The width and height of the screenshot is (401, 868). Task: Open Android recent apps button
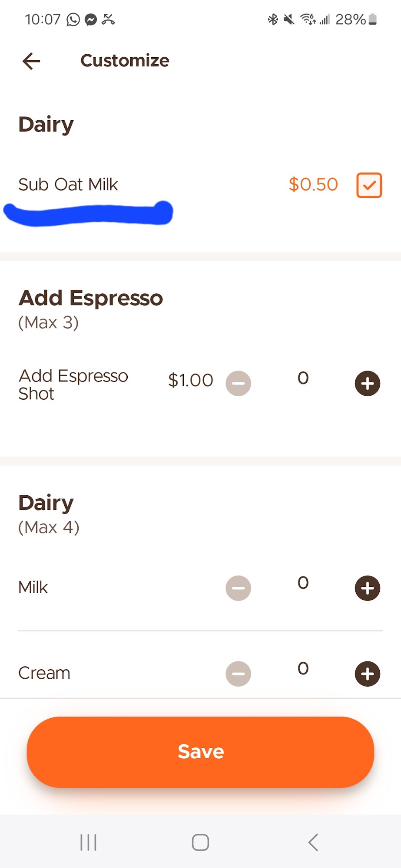88,842
